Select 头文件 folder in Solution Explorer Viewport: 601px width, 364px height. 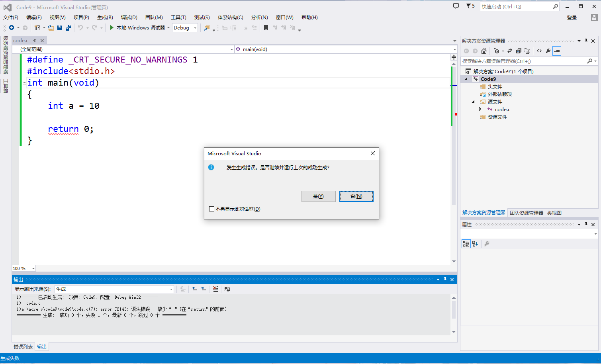[495, 86]
